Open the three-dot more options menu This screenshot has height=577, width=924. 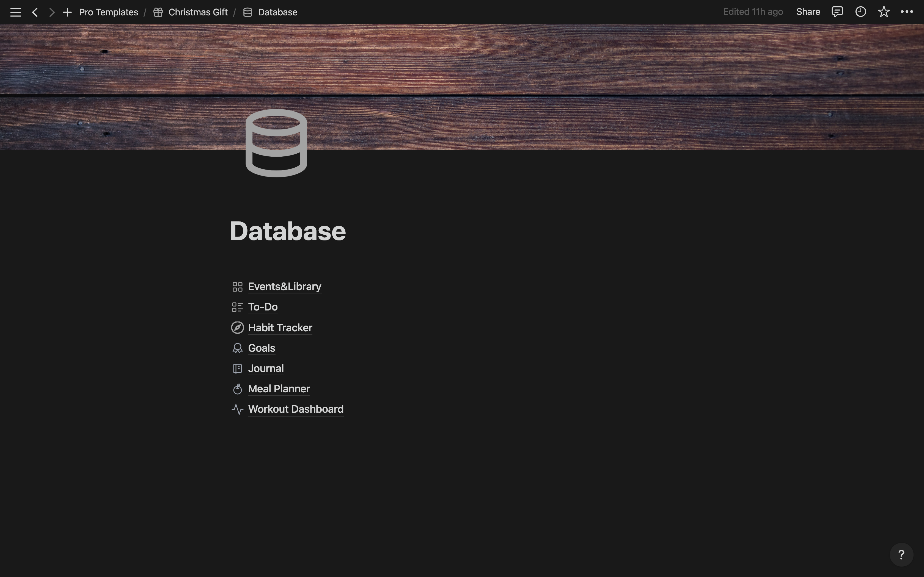coord(907,12)
